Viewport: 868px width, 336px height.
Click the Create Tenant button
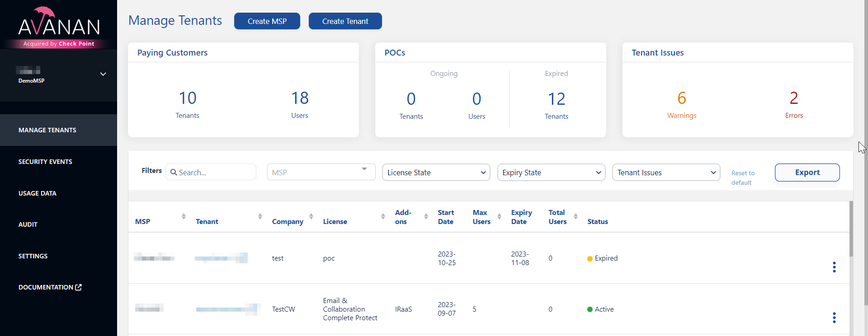click(345, 21)
